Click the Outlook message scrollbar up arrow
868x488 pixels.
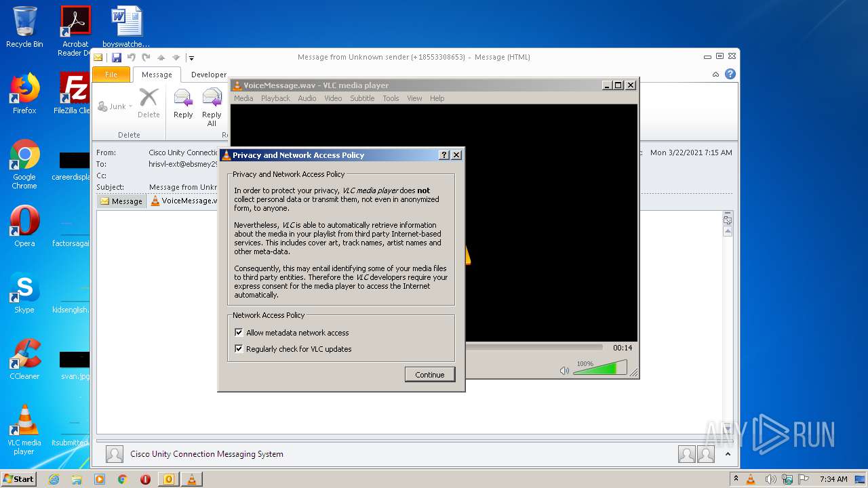(x=728, y=231)
